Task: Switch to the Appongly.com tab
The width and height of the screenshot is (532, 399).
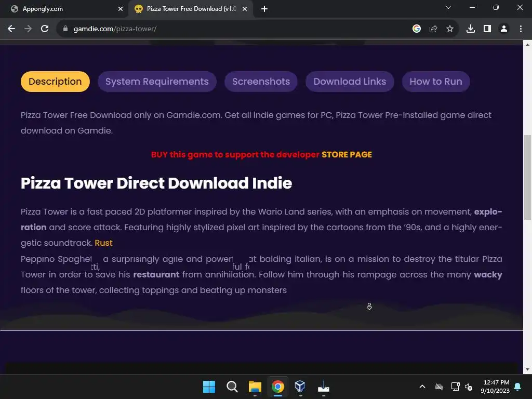Action: pos(64,9)
